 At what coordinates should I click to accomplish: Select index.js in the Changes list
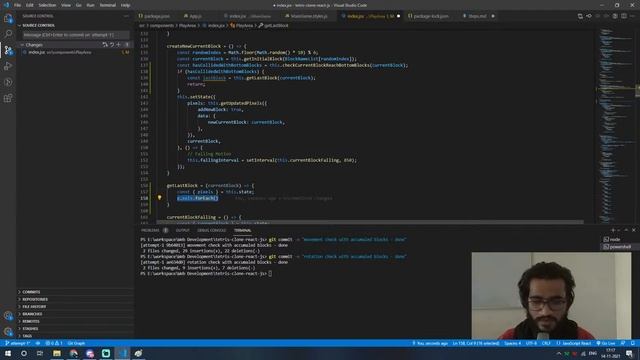(x=76, y=52)
